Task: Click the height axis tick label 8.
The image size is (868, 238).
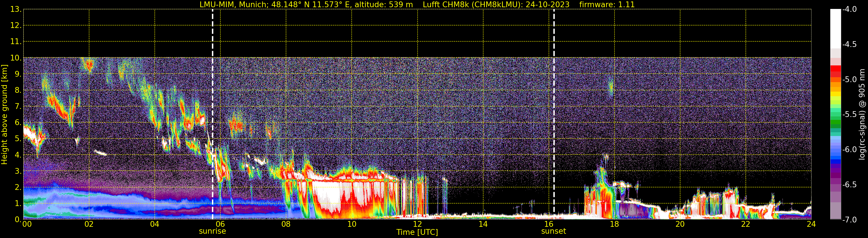Action: (x=18, y=90)
